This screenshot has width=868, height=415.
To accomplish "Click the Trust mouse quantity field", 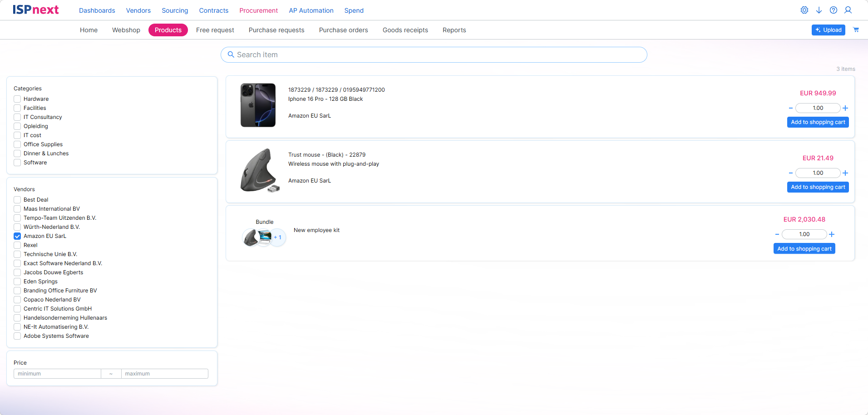I will click(818, 173).
